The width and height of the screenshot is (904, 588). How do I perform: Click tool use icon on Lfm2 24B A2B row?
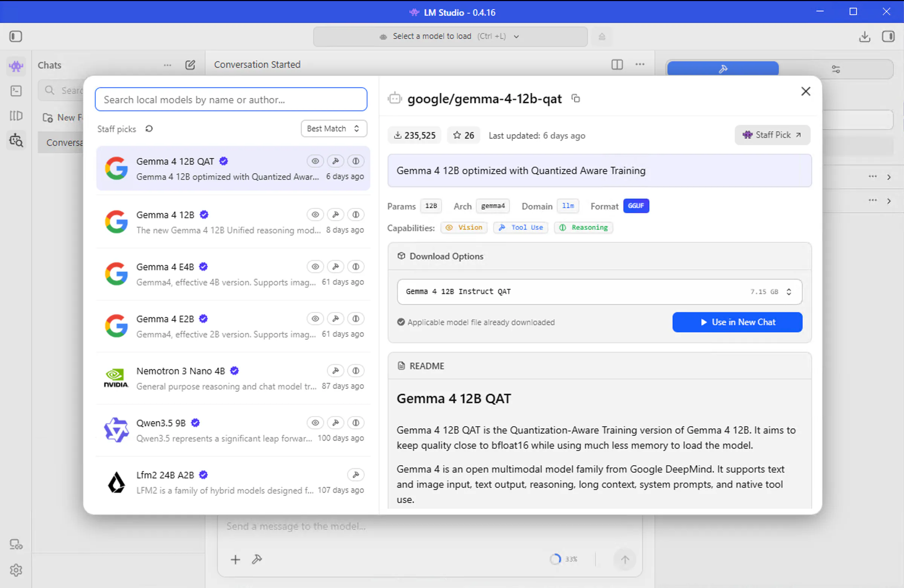coord(356,475)
